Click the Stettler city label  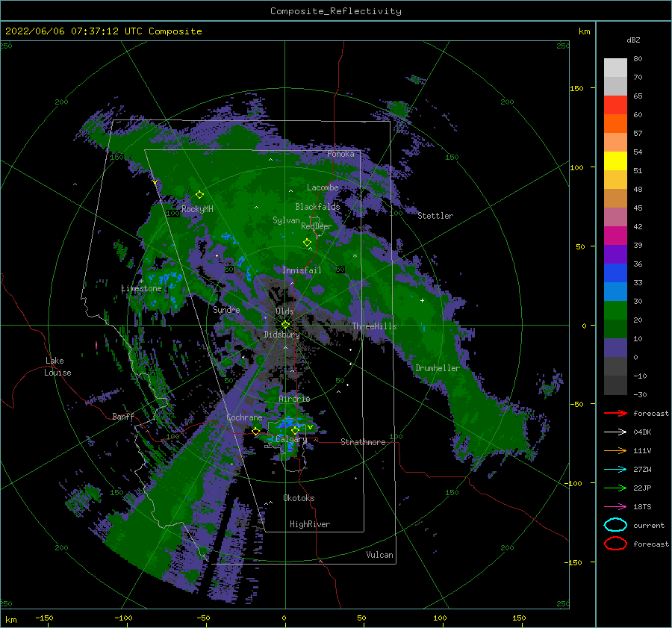coord(435,216)
